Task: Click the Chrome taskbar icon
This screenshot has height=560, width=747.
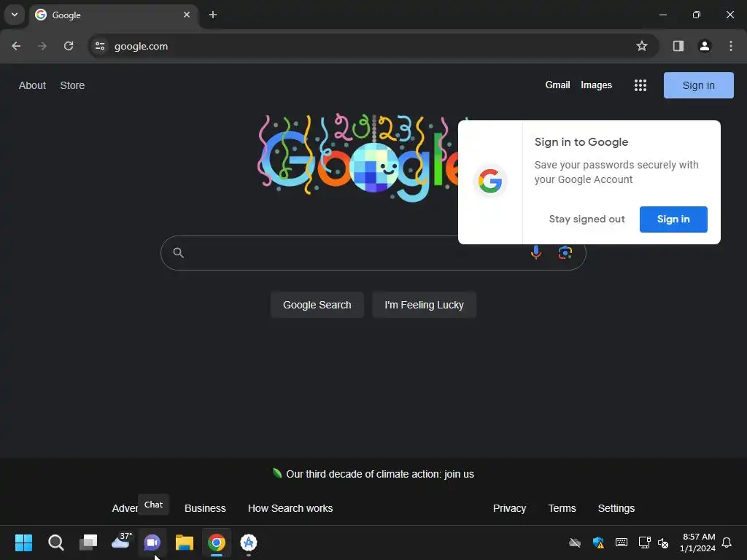Action: click(x=216, y=542)
